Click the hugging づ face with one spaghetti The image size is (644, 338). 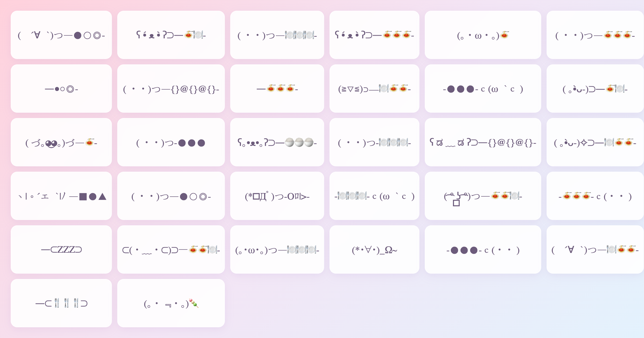tap(61, 142)
